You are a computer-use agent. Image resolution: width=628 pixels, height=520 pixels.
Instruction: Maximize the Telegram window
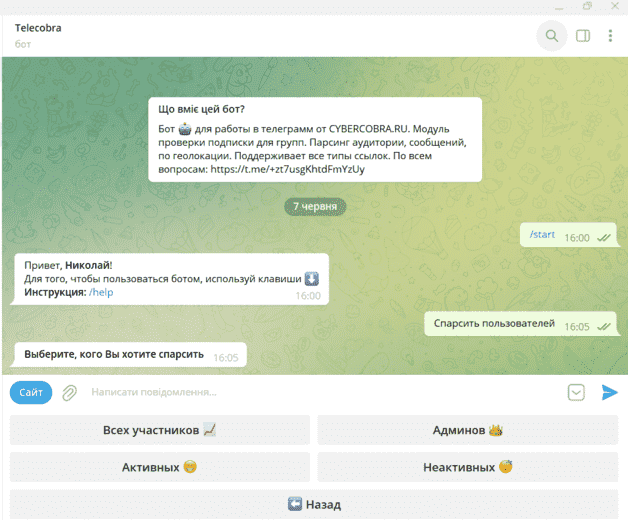(587, 6)
